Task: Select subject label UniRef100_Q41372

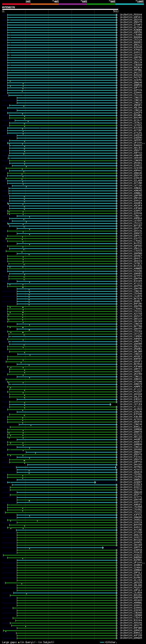Action: tap(131, 72)
